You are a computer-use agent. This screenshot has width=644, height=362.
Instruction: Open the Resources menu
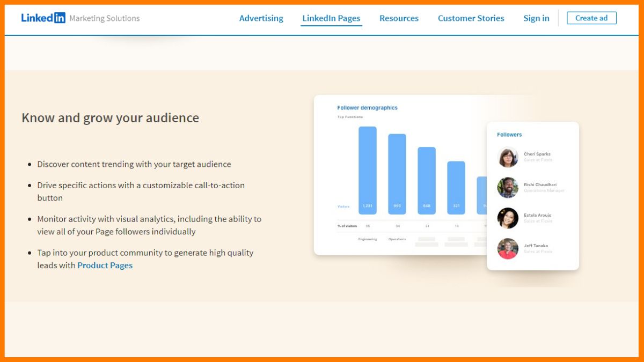(x=399, y=18)
